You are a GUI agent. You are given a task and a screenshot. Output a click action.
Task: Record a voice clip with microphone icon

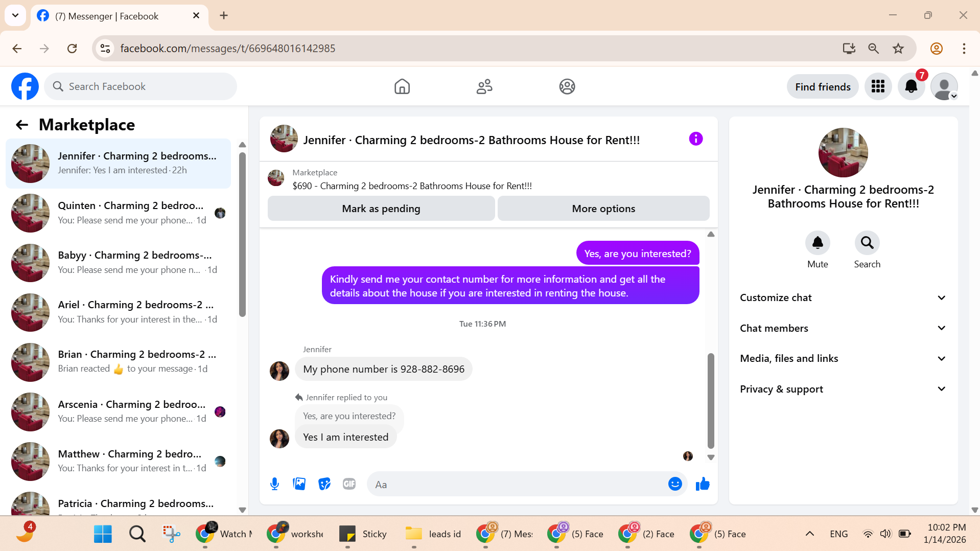pyautogui.click(x=274, y=484)
